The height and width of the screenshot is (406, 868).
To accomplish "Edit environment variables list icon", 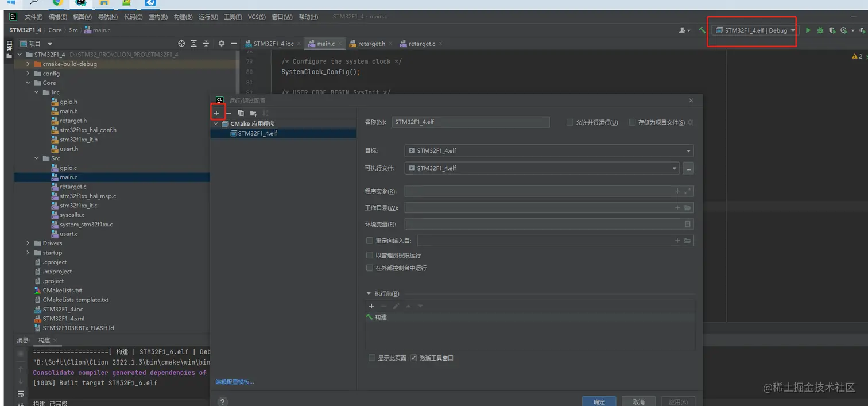I will click(688, 224).
